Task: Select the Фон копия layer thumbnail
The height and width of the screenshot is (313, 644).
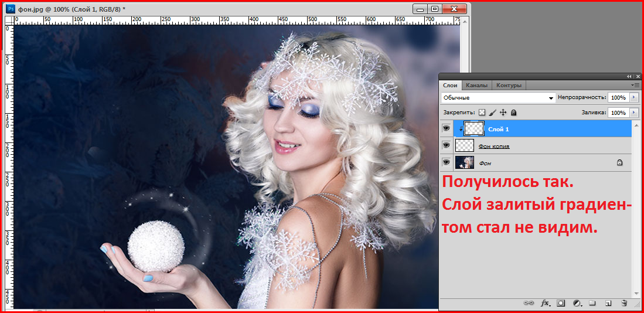Action: point(465,145)
